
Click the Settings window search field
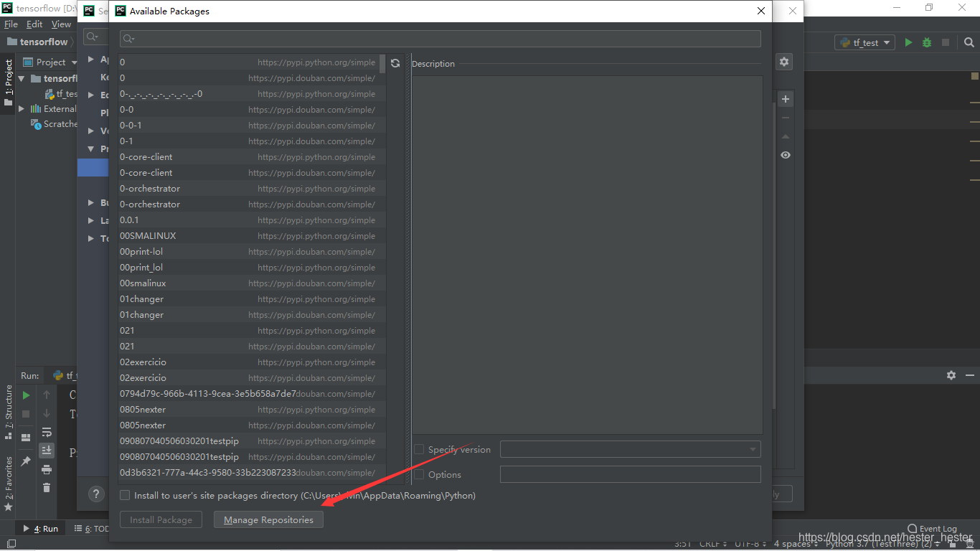(x=96, y=36)
